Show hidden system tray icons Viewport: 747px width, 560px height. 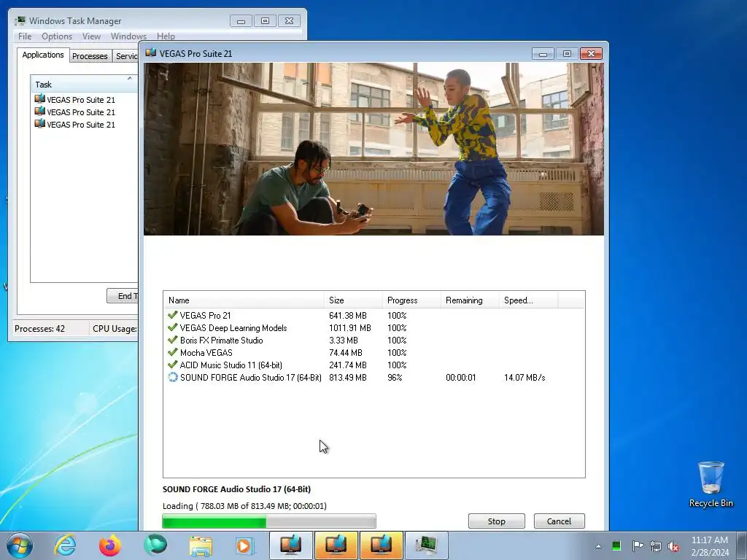pyautogui.click(x=598, y=546)
